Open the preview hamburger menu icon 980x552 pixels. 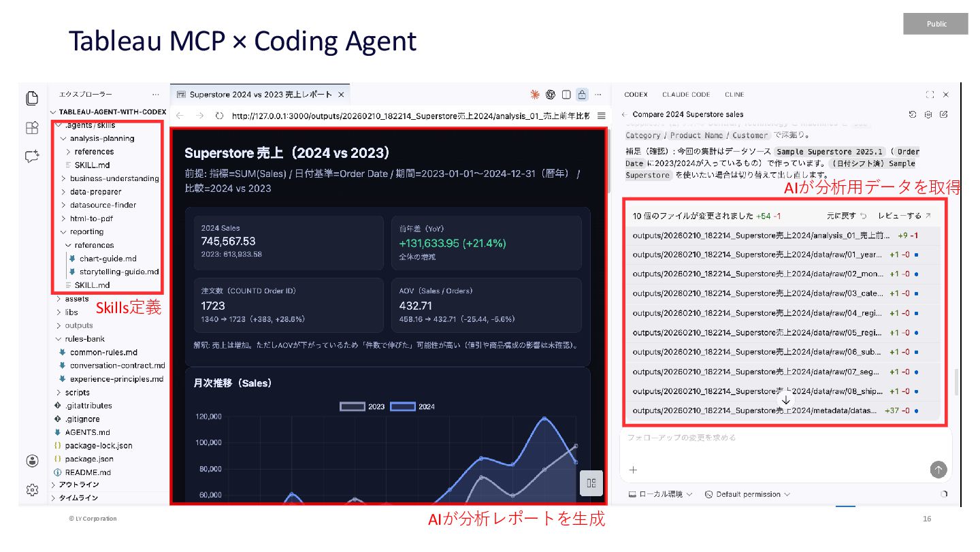point(601,116)
